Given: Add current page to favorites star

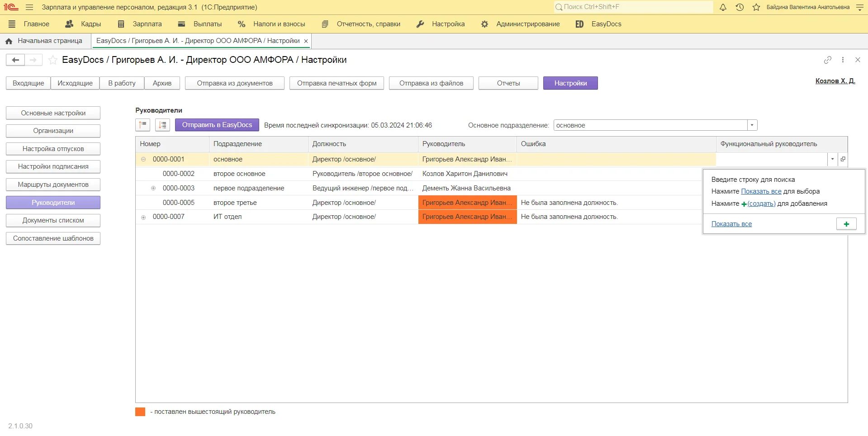Looking at the screenshot, I should click(53, 60).
